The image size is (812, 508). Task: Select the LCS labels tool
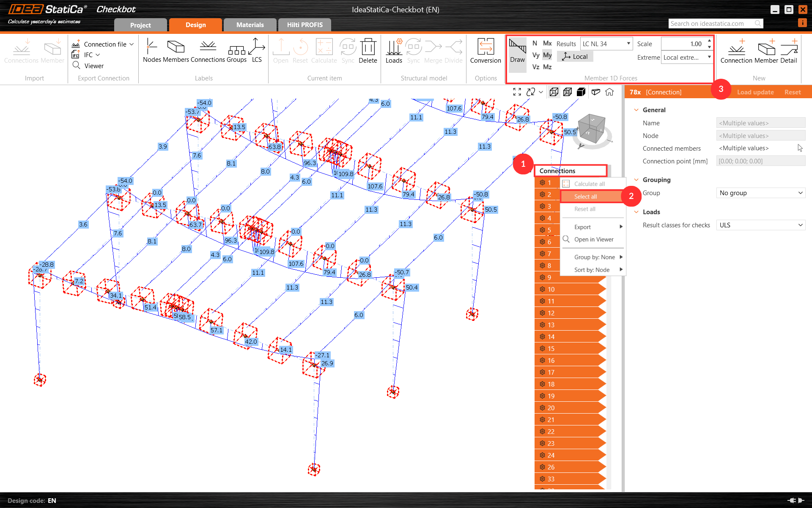pos(257,50)
